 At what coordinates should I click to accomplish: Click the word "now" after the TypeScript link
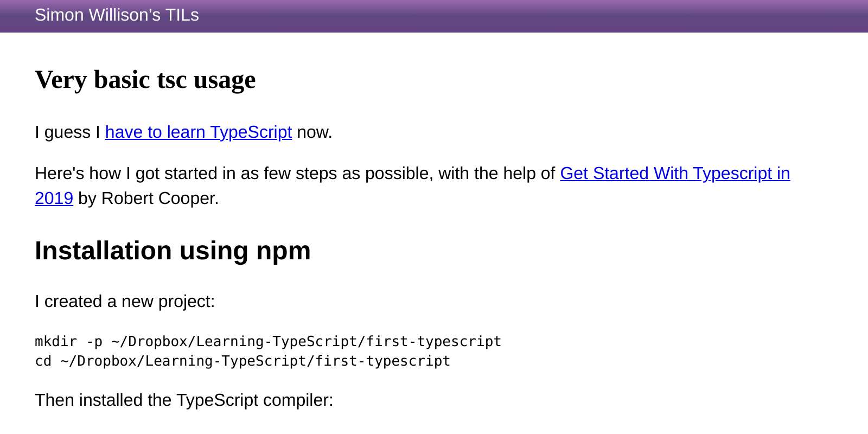tap(312, 132)
